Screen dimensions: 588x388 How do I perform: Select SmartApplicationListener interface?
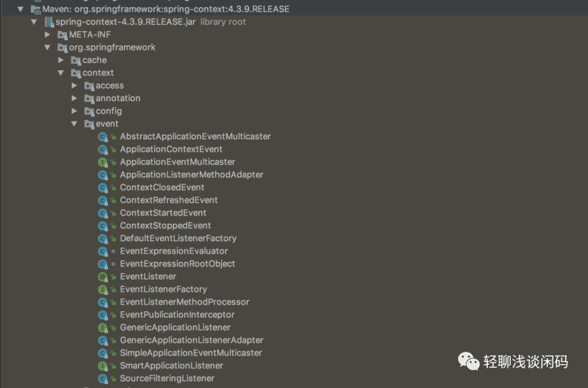point(171,366)
